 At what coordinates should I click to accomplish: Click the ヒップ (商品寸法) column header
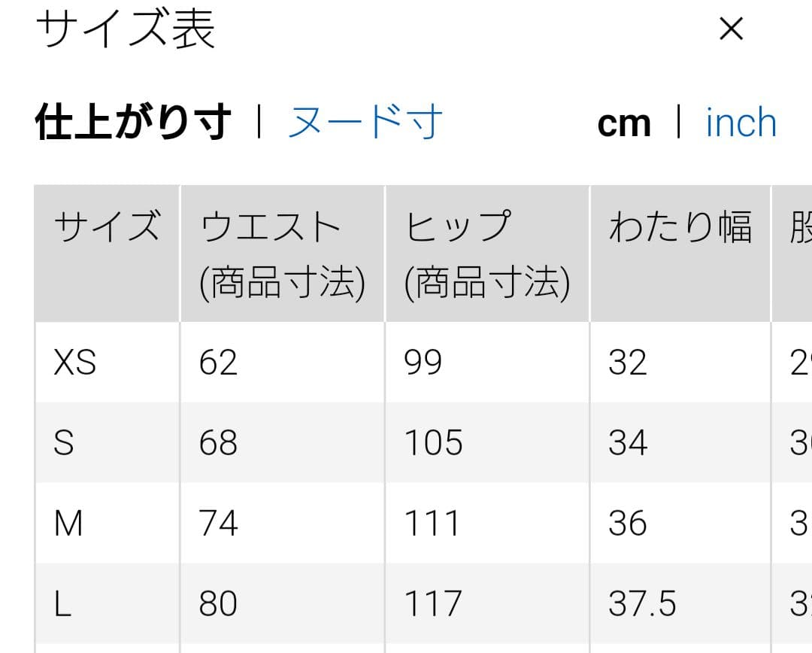click(x=486, y=254)
